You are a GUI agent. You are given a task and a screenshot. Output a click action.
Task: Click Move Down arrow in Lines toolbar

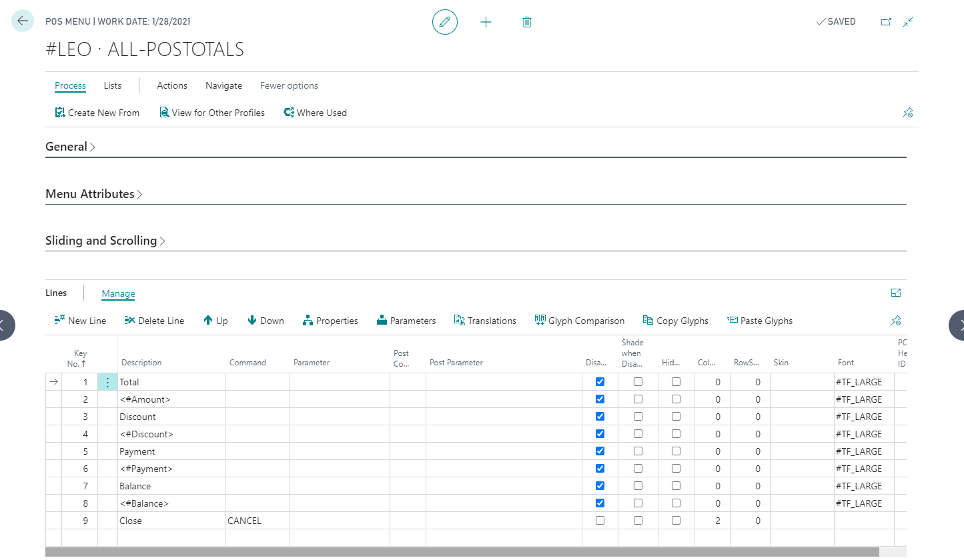pyautogui.click(x=266, y=321)
